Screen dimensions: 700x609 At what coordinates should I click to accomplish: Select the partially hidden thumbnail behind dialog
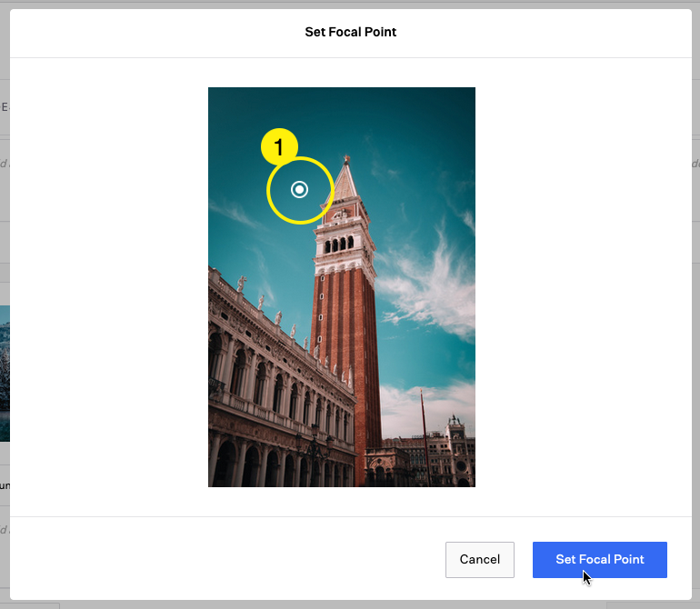click(x=5, y=373)
